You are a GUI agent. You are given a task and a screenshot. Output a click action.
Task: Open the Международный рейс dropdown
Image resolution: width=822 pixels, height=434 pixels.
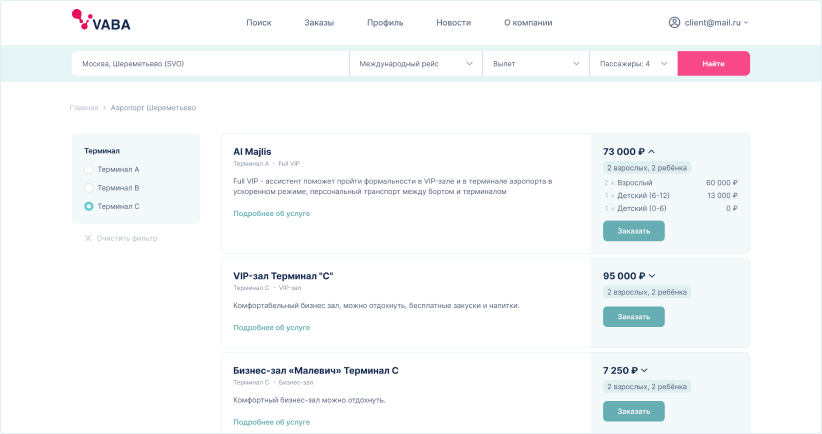(415, 64)
